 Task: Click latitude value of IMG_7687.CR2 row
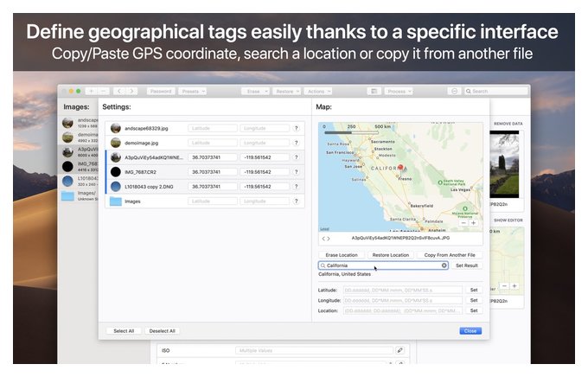[x=213, y=172]
